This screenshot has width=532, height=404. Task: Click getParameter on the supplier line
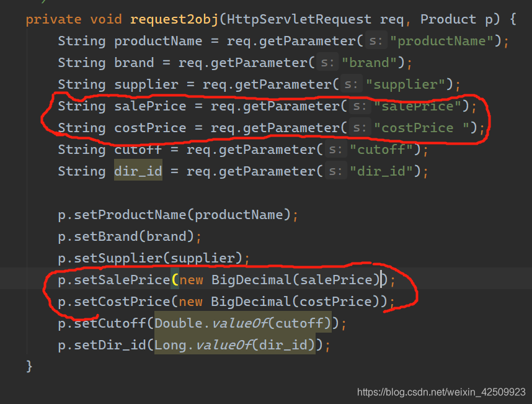point(283,84)
